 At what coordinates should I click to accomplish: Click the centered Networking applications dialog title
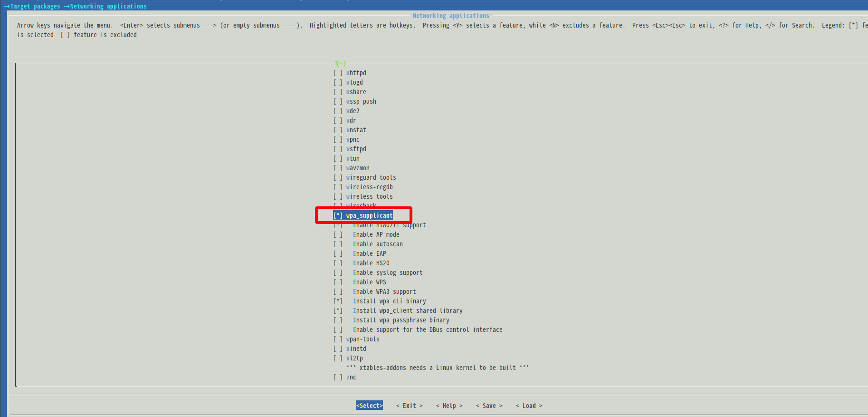(451, 16)
